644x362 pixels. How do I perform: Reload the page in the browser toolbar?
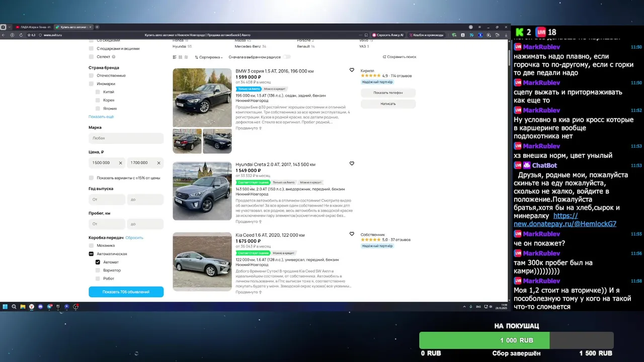[x=21, y=35]
